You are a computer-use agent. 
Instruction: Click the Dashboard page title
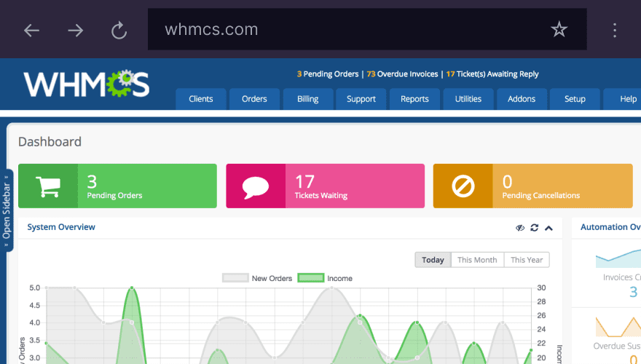[50, 142]
